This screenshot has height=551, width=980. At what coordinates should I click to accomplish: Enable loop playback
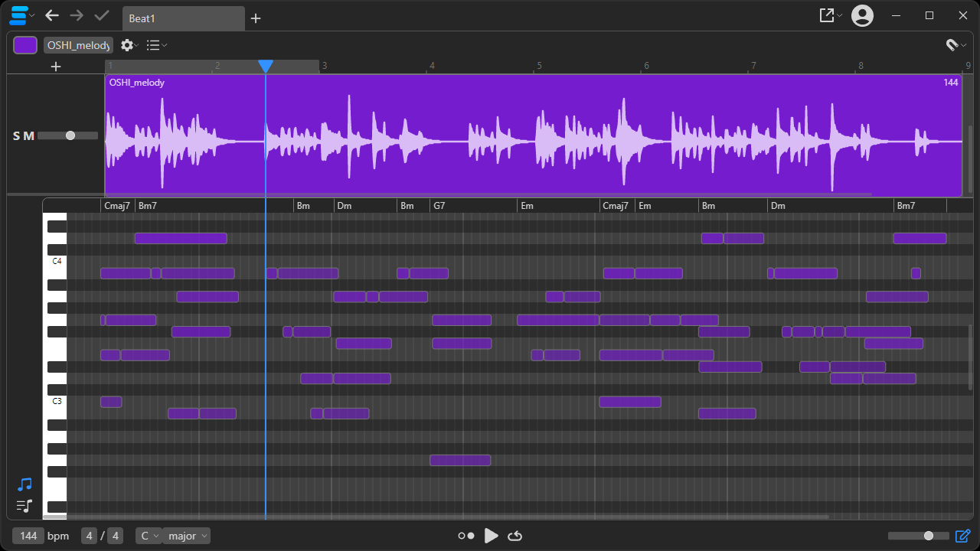[x=514, y=536]
